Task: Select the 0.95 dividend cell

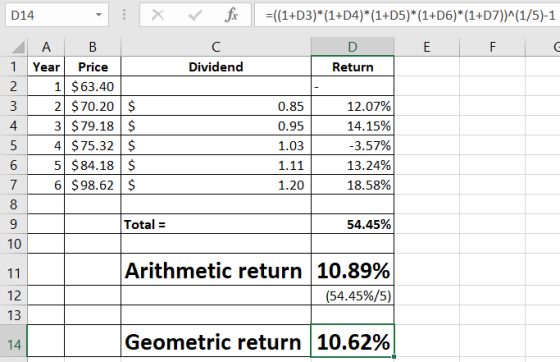Action: [216, 126]
